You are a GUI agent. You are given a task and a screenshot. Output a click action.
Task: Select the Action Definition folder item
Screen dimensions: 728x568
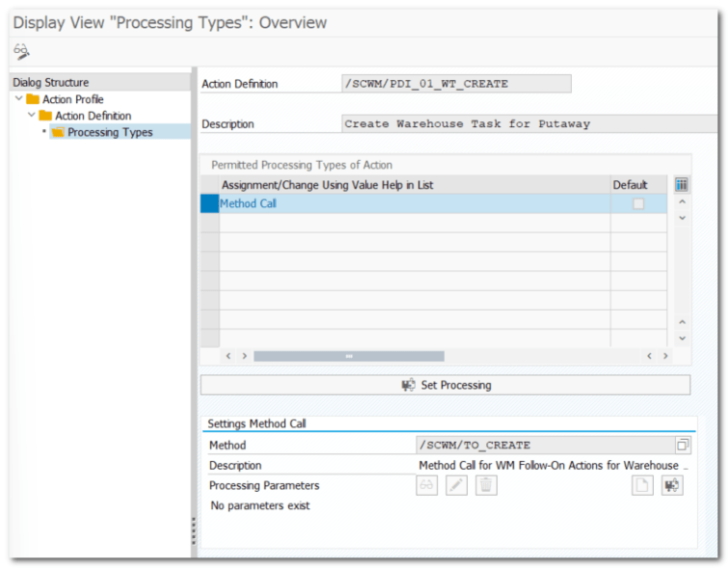94,116
